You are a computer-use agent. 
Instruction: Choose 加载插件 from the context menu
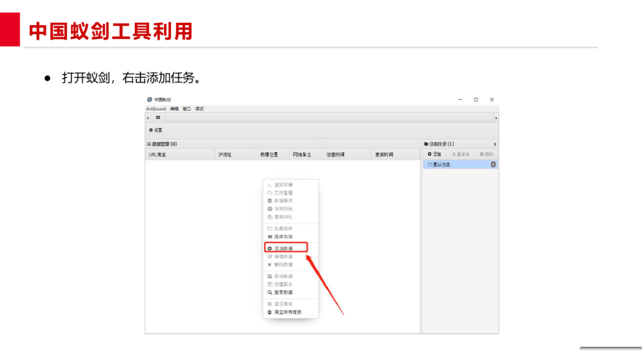[x=291, y=229]
